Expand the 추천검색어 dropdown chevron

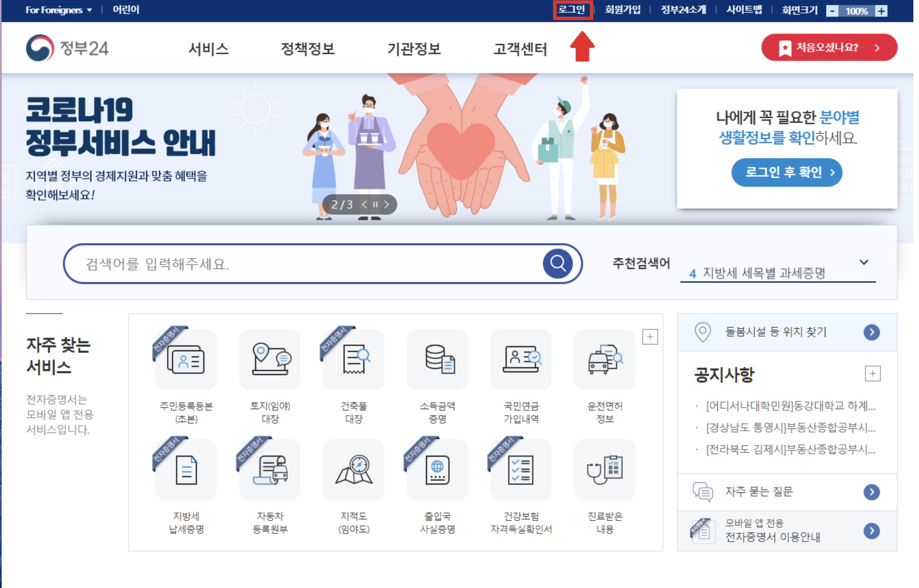(x=864, y=262)
